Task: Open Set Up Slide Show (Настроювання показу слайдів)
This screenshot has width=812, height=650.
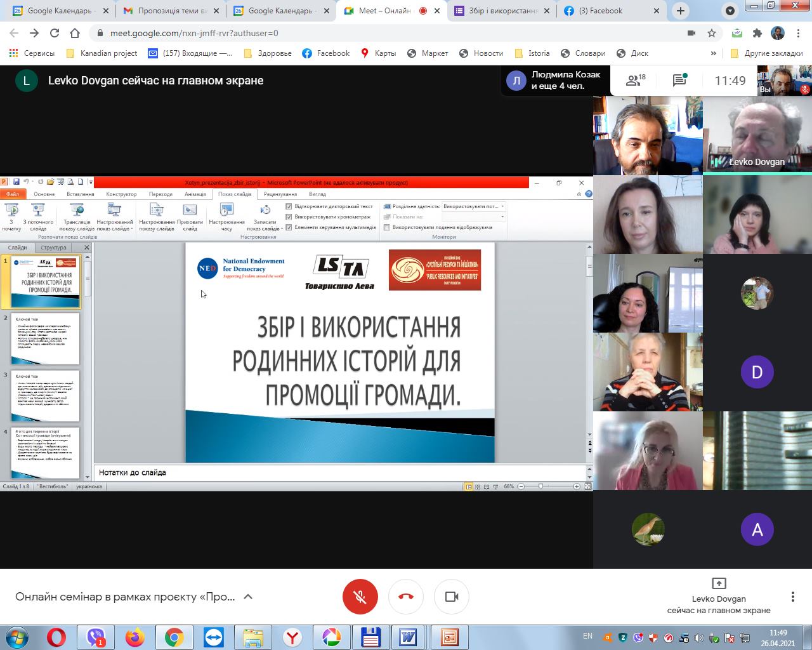Action: tap(157, 217)
